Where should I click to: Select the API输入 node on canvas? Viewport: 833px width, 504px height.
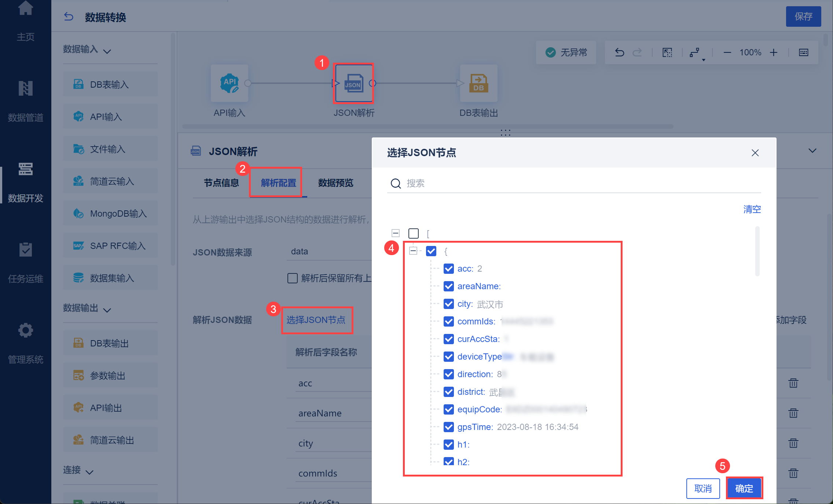(230, 84)
